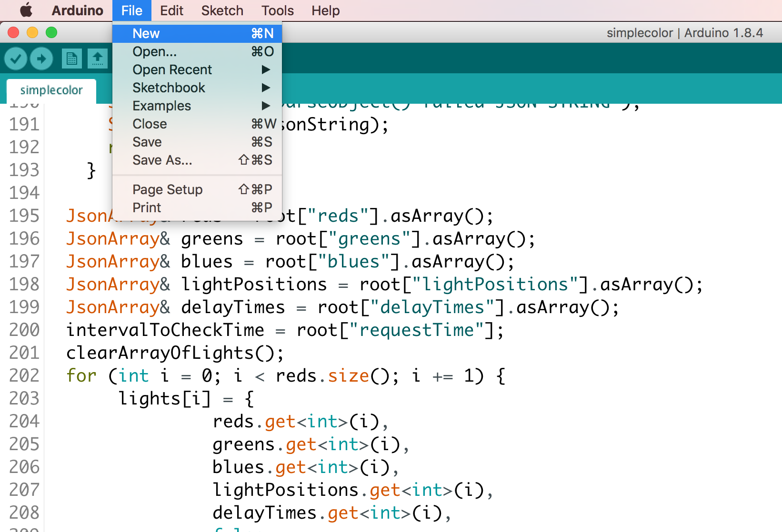This screenshot has width=782, height=532.
Task: Click the closing brace on line 193
Action: [x=91, y=170]
